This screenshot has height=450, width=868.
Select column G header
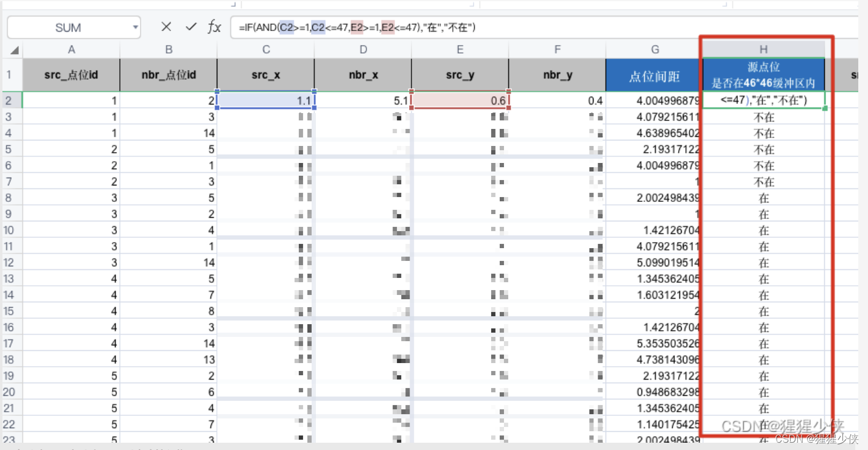tap(654, 50)
